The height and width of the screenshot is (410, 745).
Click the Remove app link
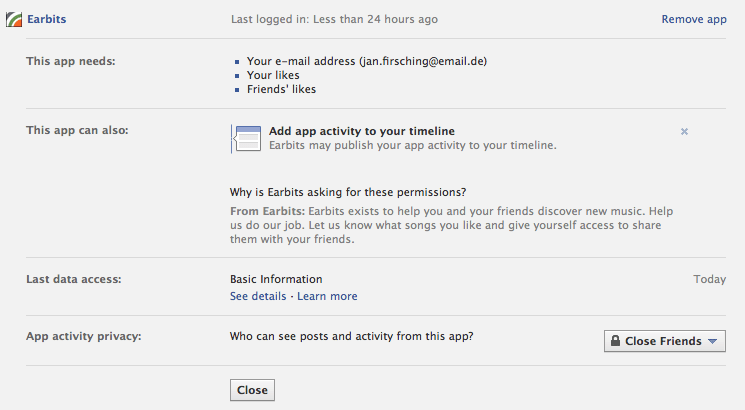click(694, 19)
